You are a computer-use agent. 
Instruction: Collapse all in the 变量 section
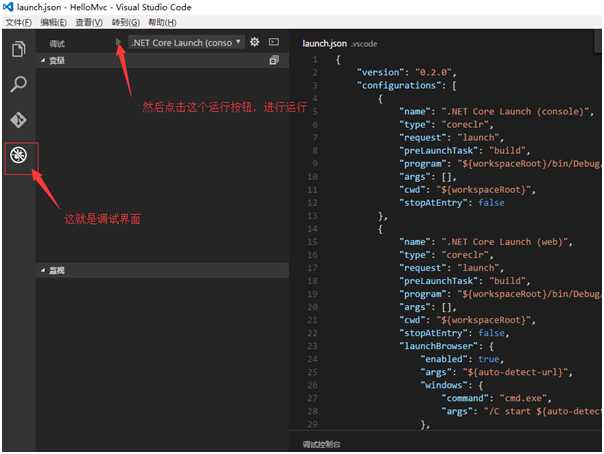pos(274,60)
